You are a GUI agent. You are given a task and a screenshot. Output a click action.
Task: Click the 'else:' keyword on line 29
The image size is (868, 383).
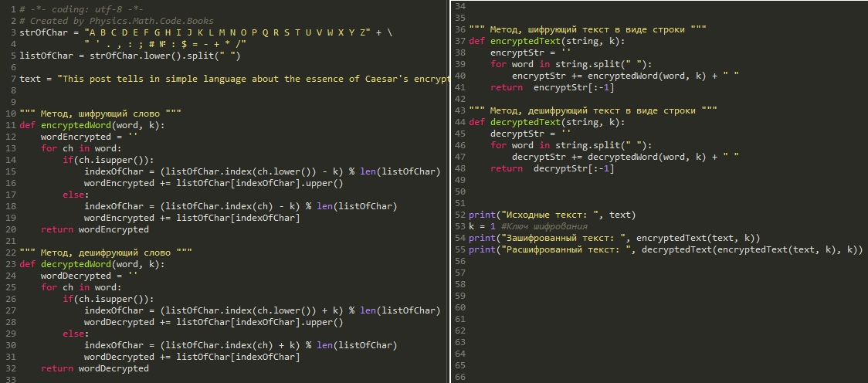coord(76,334)
